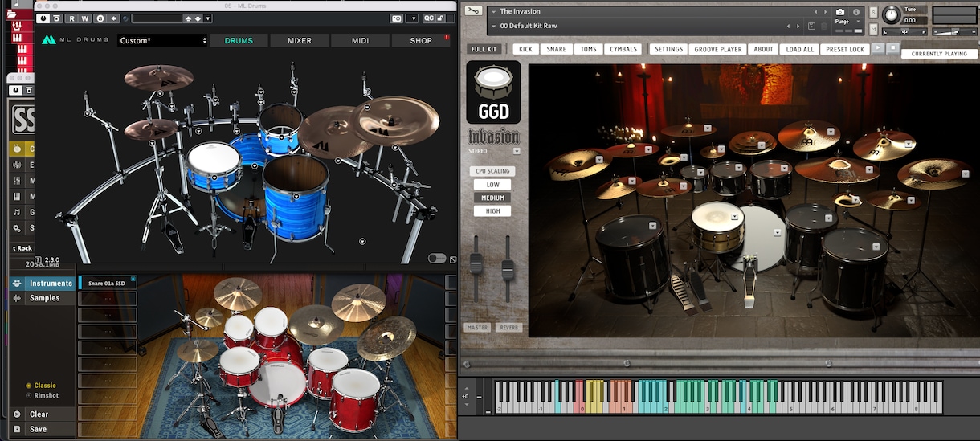Open menu marker on the blue rack tom
The height and width of the screenshot is (441, 980).
(x=282, y=137)
